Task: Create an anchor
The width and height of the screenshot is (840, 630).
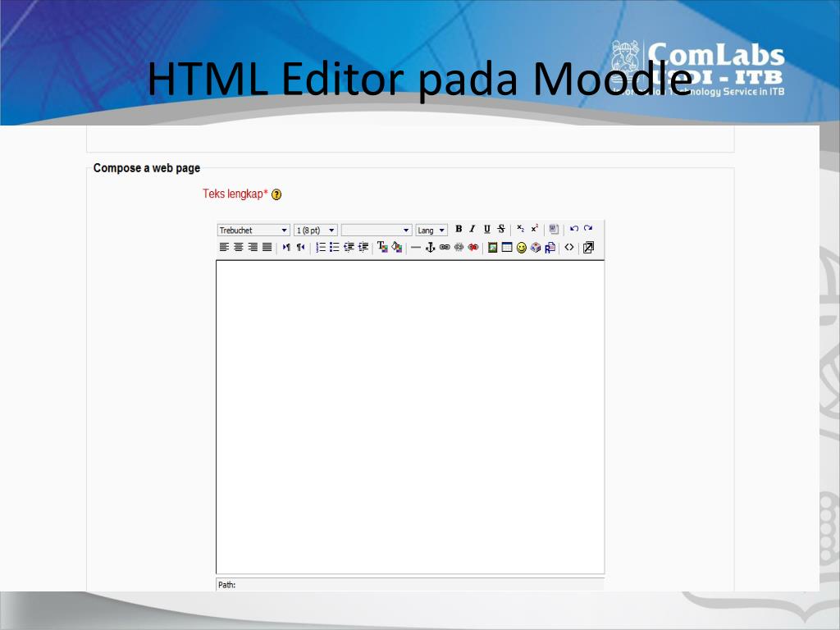Action: tap(430, 247)
